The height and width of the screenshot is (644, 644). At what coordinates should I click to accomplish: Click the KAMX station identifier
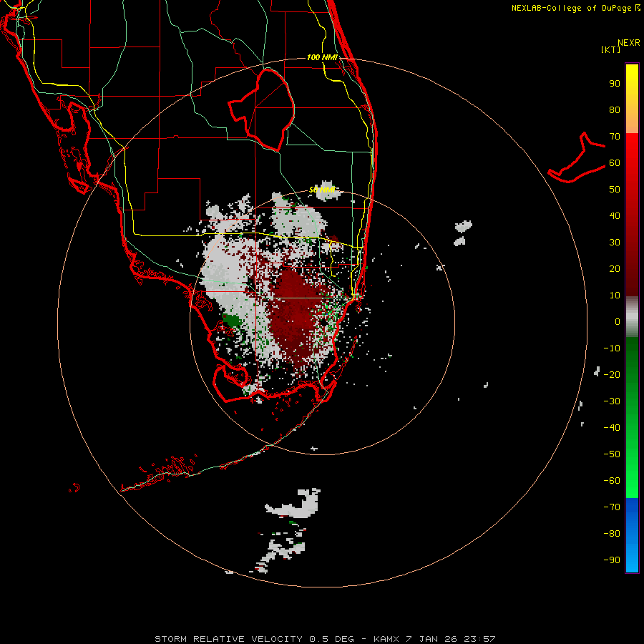tap(386, 639)
